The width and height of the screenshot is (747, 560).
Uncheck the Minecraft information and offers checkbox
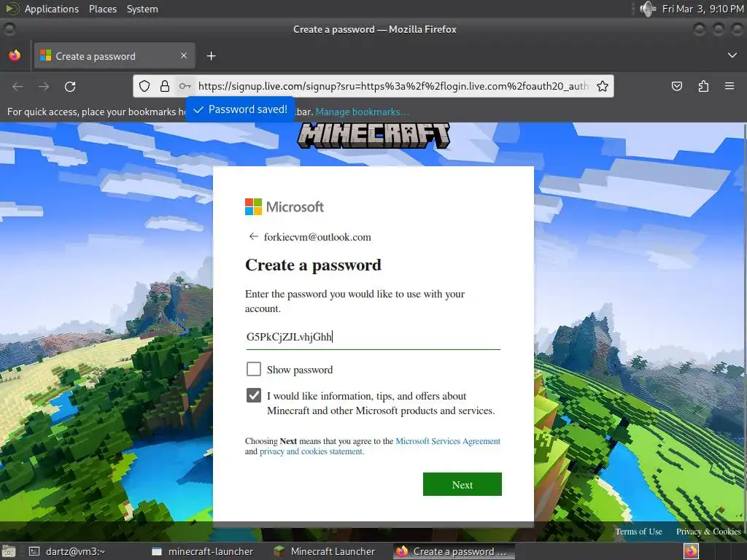tap(253, 395)
